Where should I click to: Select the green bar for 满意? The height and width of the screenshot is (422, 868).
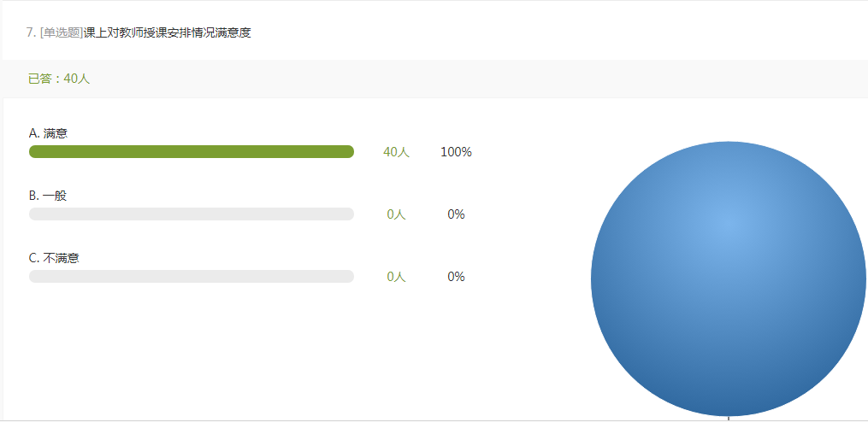tap(192, 151)
